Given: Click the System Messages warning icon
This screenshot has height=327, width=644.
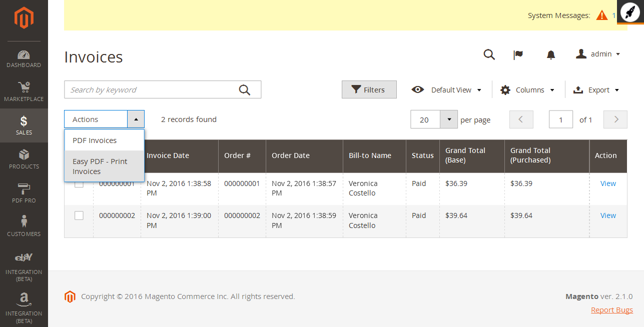Looking at the screenshot, I should tap(602, 15).
